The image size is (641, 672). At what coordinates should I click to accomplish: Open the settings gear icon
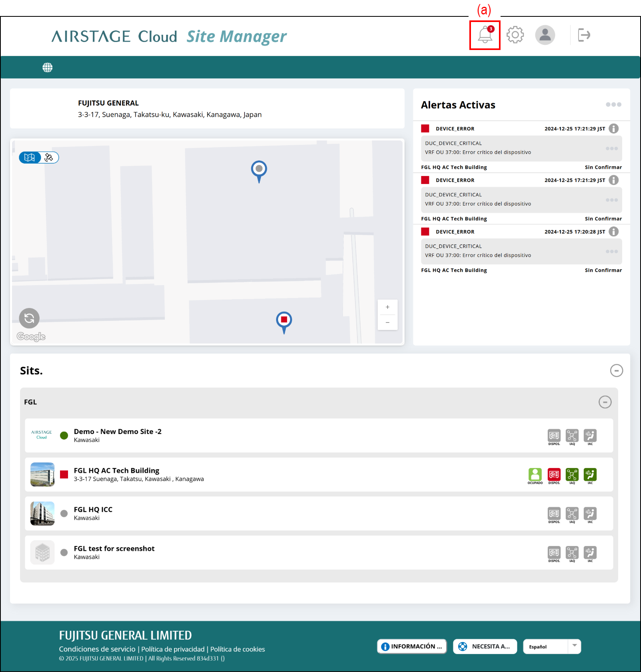(515, 35)
